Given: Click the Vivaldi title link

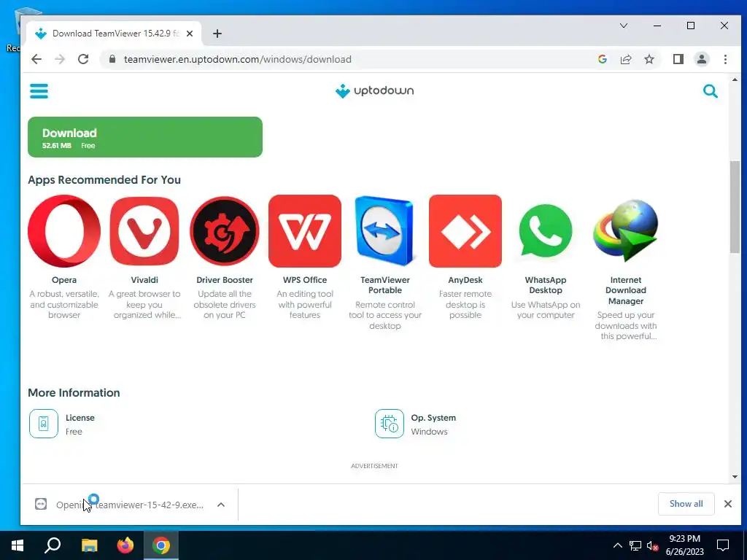Looking at the screenshot, I should coord(144,280).
